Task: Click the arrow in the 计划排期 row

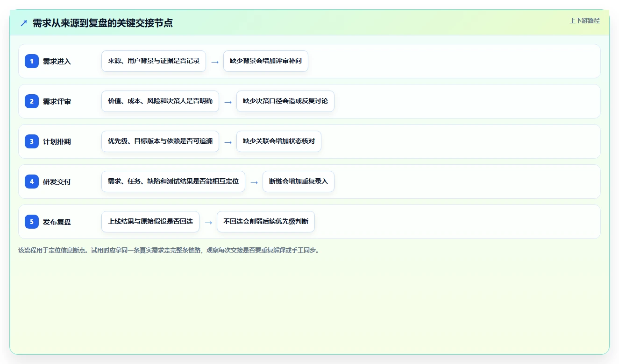Action: (x=228, y=142)
